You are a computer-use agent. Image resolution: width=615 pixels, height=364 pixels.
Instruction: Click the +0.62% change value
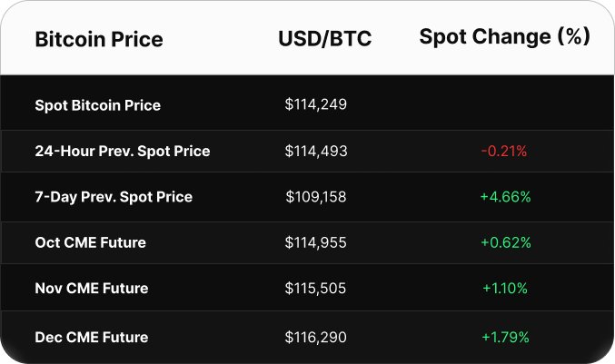506,242
